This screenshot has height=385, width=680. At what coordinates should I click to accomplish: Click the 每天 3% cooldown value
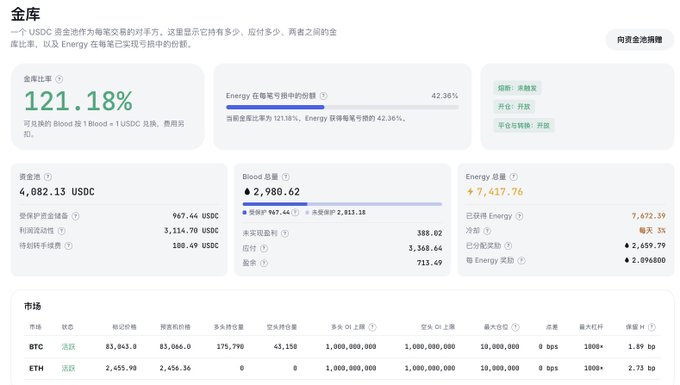652,230
